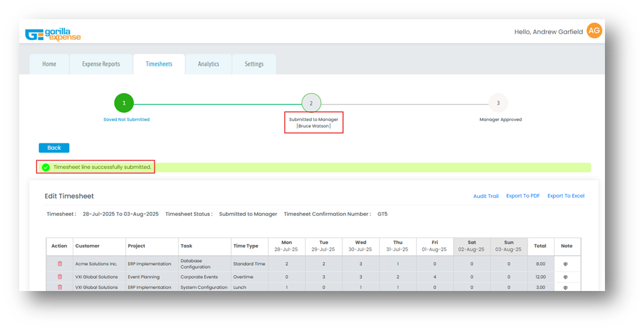Screen dimensions: 644x330
Task: Open the AG user avatar menu
Action: [x=594, y=31]
